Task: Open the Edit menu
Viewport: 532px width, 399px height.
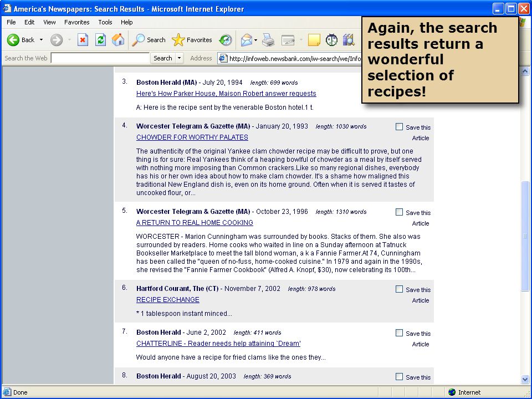Action: point(29,22)
